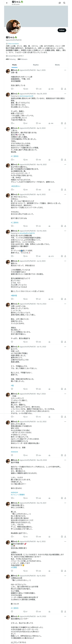Reply to the Sep 29, 2025 post
72x644 pixels.
[x=12, y=123]
